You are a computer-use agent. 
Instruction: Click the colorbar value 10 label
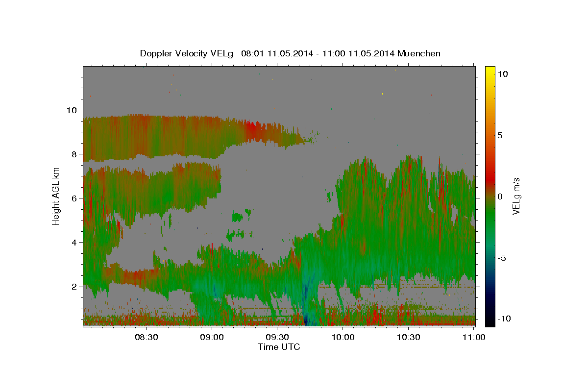click(x=502, y=74)
